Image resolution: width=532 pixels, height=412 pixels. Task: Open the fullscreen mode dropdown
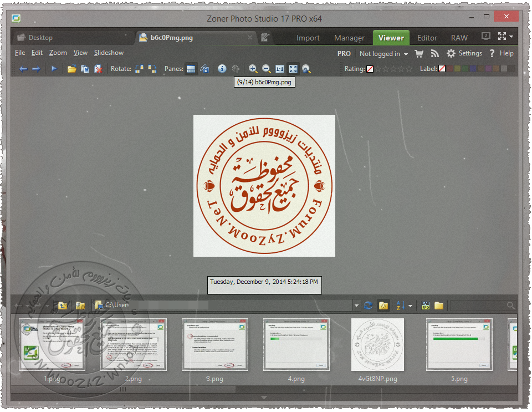coord(511,36)
